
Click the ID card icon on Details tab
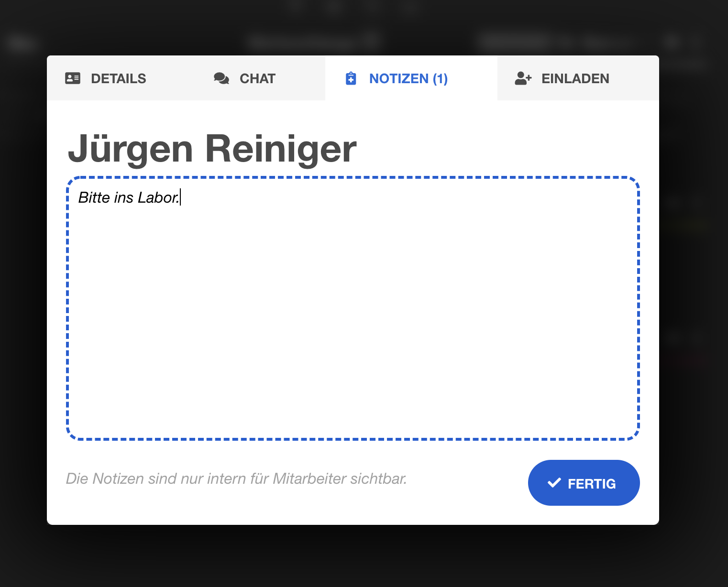click(73, 78)
